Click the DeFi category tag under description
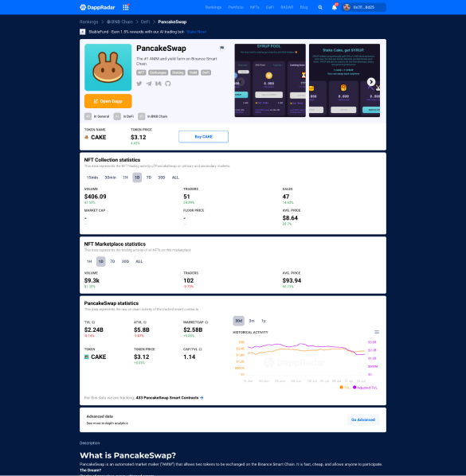Viewport: 466px width, 476px height. pyautogui.click(x=206, y=72)
